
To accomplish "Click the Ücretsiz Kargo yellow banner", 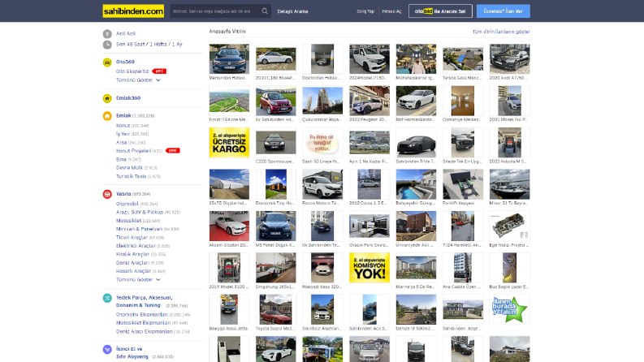I will click(x=229, y=142).
